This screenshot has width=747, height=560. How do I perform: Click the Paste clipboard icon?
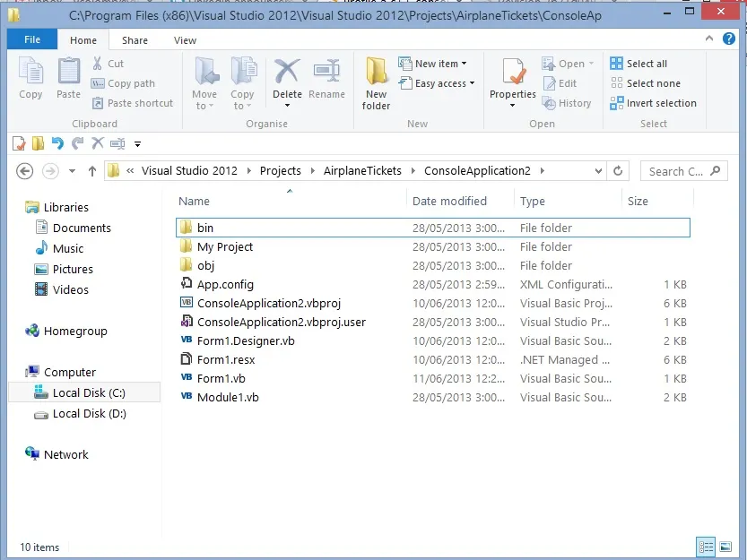(69, 71)
